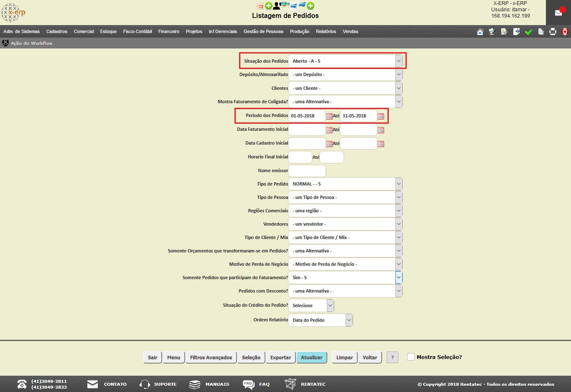Viewport: 571px width, 392px height.
Task: Click the printer icon in toolbar
Action: pos(553,31)
